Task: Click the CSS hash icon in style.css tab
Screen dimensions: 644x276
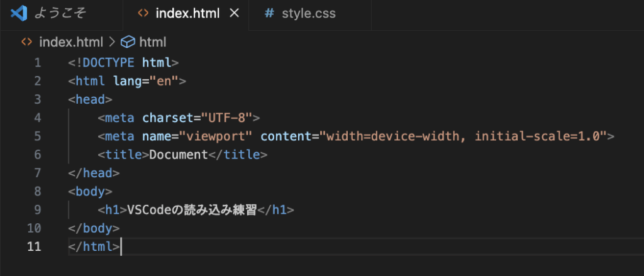Action: [269, 14]
